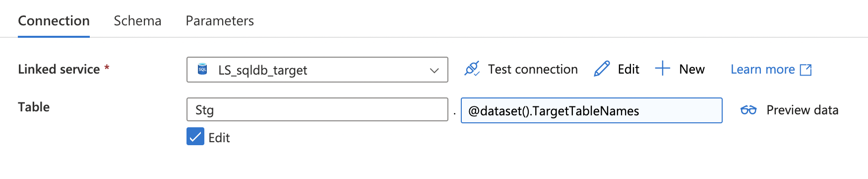Click the New linked service button label
This screenshot has height=179, width=868.
[x=692, y=69]
